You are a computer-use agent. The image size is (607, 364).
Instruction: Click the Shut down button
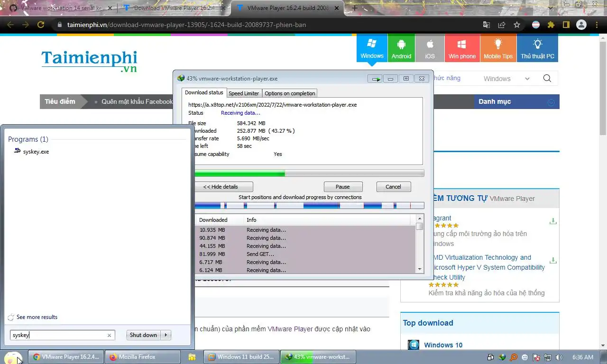(144, 335)
